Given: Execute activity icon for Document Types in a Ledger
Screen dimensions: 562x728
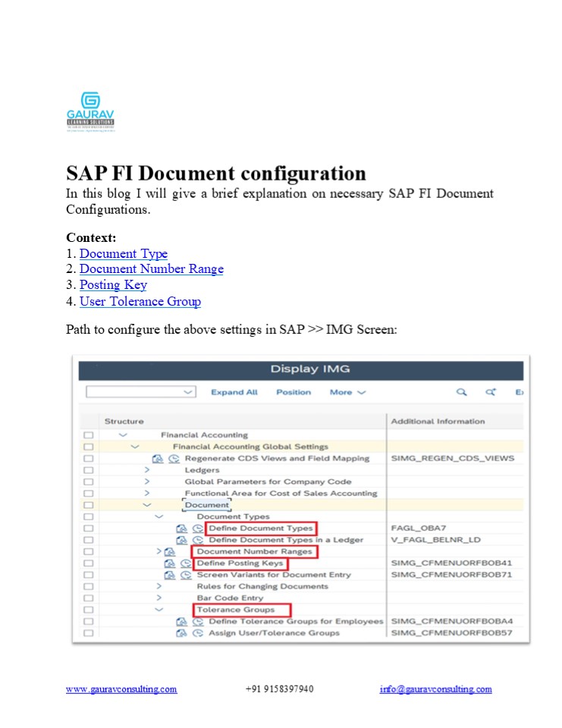Looking at the screenshot, I should (198, 540).
